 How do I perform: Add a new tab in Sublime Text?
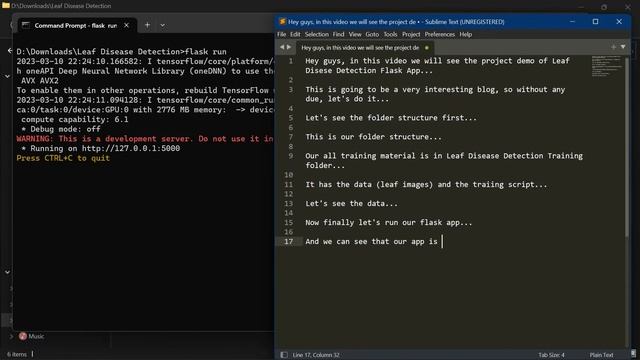(x=613, y=47)
